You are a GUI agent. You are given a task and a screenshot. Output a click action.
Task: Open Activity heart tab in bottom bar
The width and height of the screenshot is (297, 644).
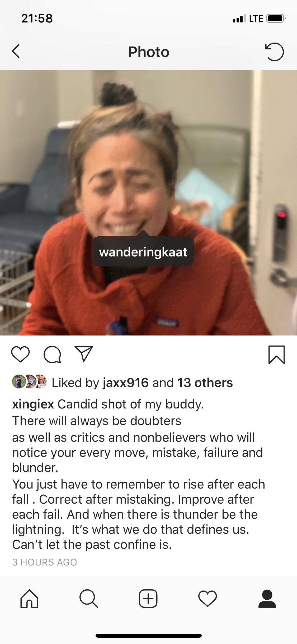tap(208, 599)
